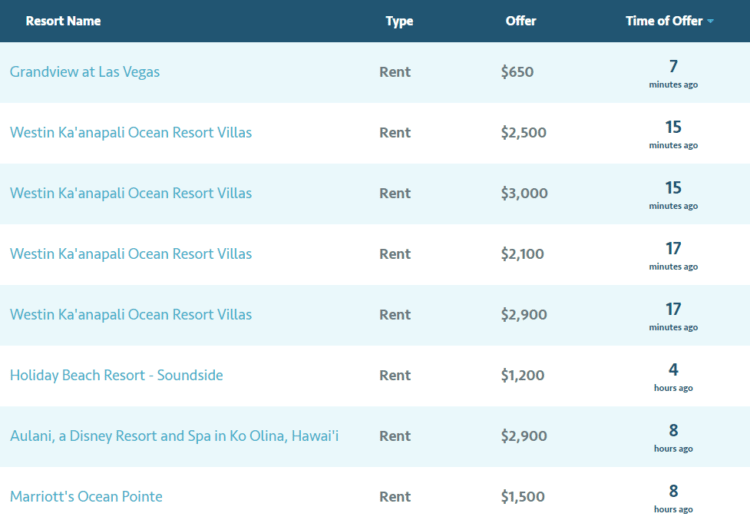Open Grandview at Las Vegas resort link

tap(85, 72)
